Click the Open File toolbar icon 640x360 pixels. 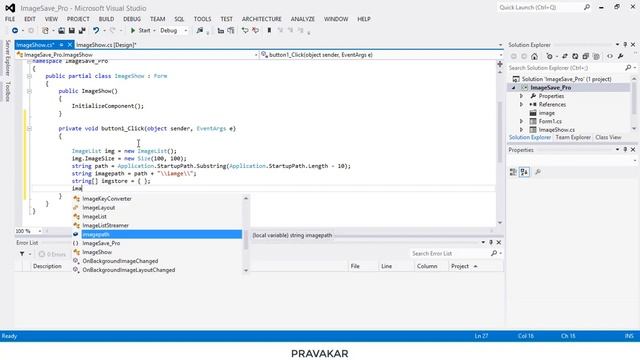click(x=61, y=31)
